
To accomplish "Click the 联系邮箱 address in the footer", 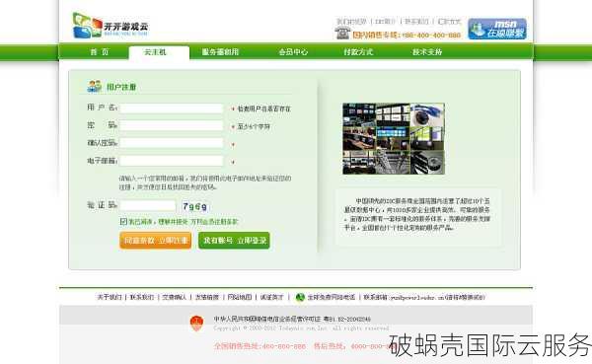I will (424, 298).
